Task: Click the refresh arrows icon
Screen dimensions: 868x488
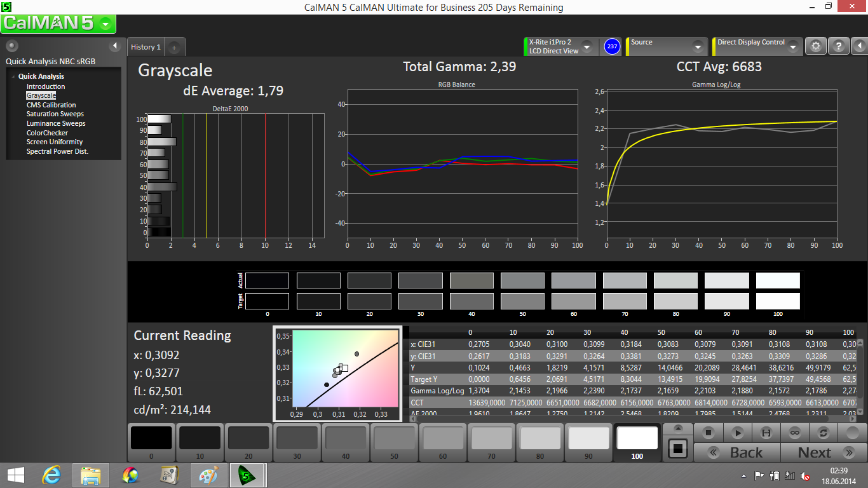Action: click(824, 433)
